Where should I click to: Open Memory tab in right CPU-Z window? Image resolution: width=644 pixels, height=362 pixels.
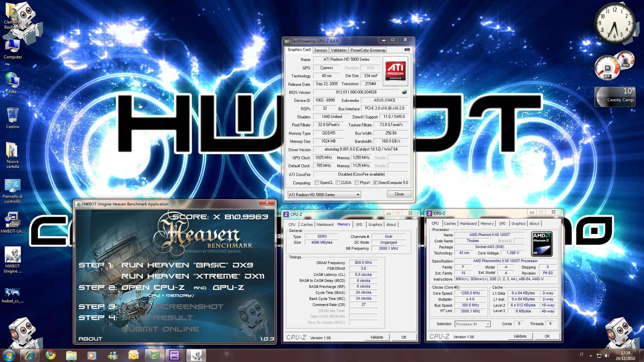coord(487,223)
